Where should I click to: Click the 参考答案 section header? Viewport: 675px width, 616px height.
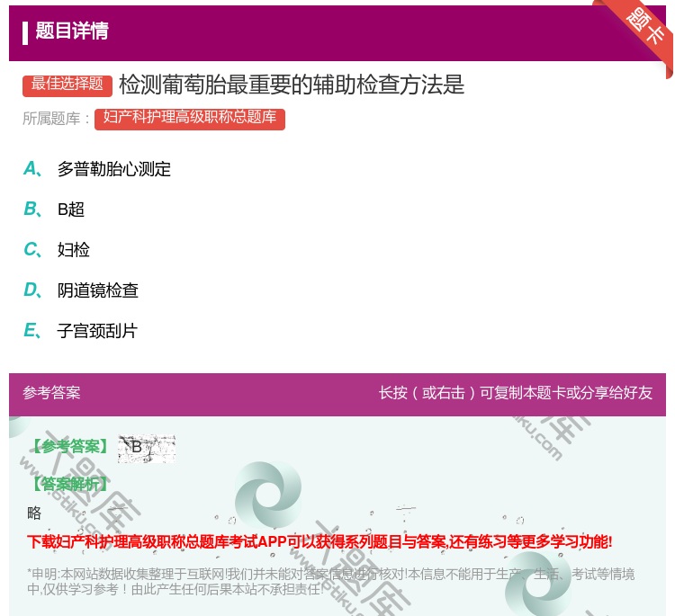(51, 393)
